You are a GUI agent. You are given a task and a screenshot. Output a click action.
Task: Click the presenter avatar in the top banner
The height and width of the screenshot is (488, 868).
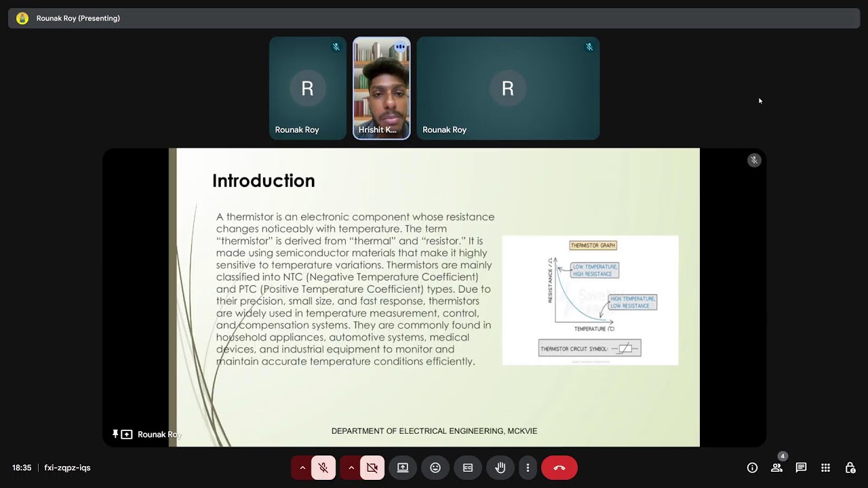22,18
